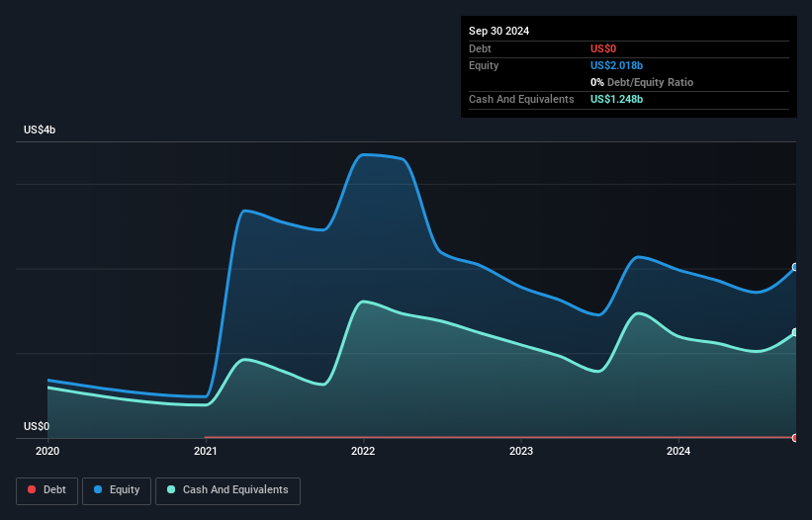Image resolution: width=812 pixels, height=520 pixels.
Task: Select the Cash And Equivalents end data point marker
Action: (x=795, y=332)
